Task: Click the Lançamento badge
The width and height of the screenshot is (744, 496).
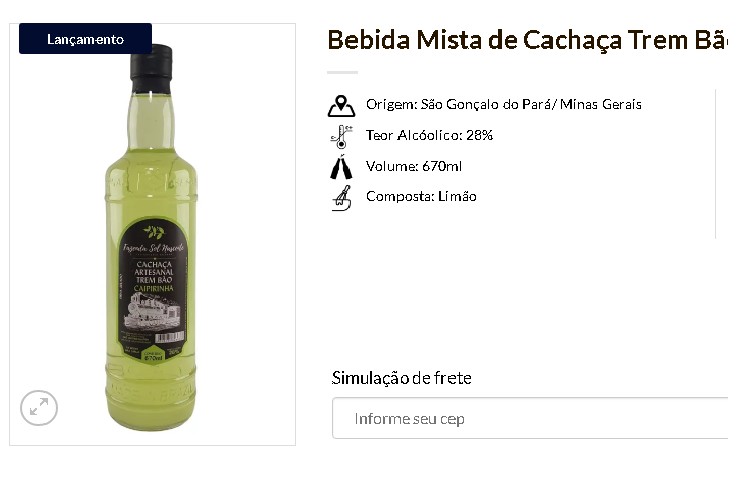Action: tap(85, 39)
